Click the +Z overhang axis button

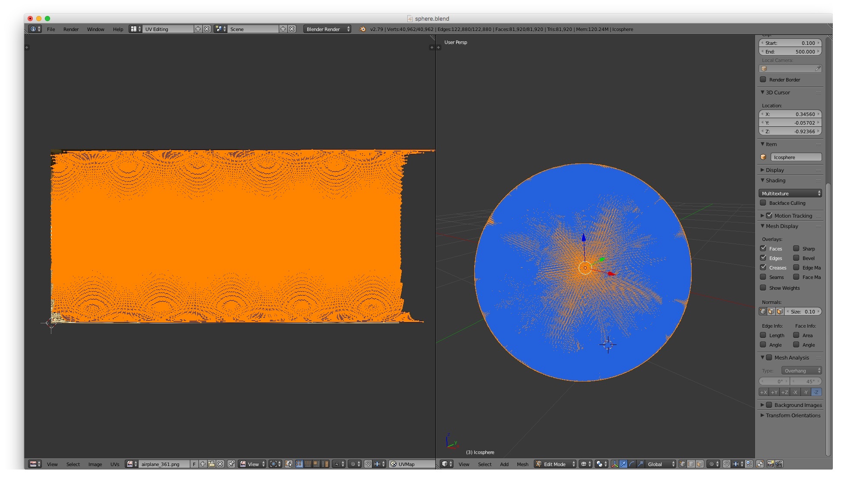[x=785, y=392]
